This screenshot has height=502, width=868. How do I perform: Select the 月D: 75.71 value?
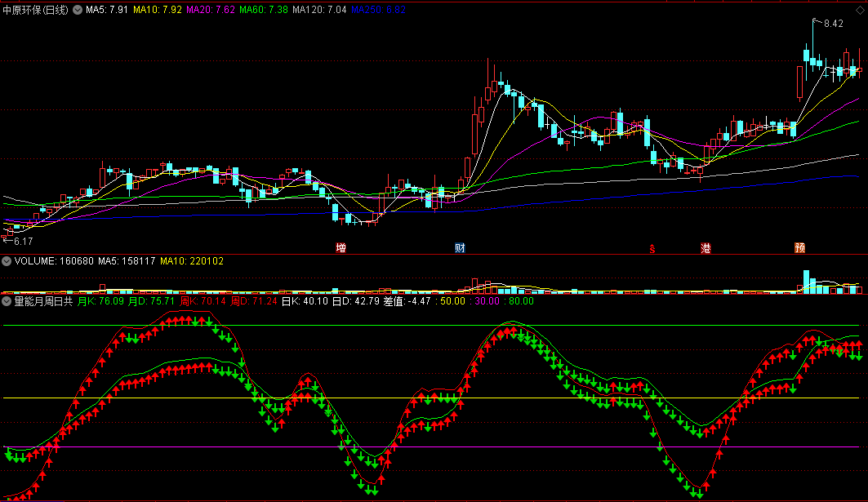pyautogui.click(x=152, y=302)
